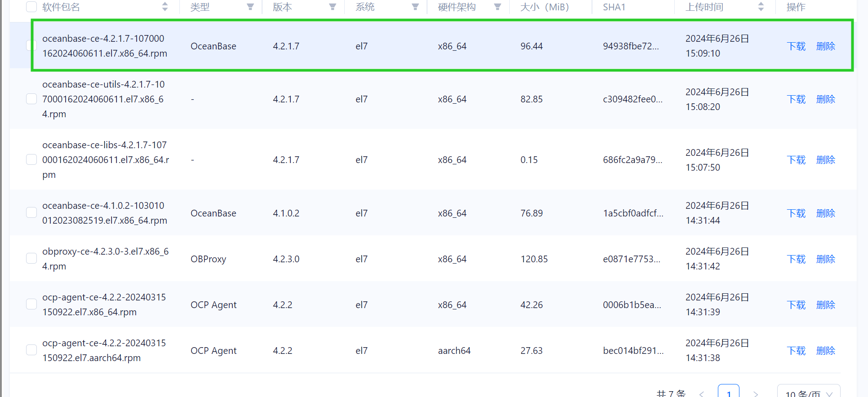The width and height of the screenshot is (868, 397).
Task: Select SHA1 value 1a5cbf0adfcf...
Action: point(633,213)
